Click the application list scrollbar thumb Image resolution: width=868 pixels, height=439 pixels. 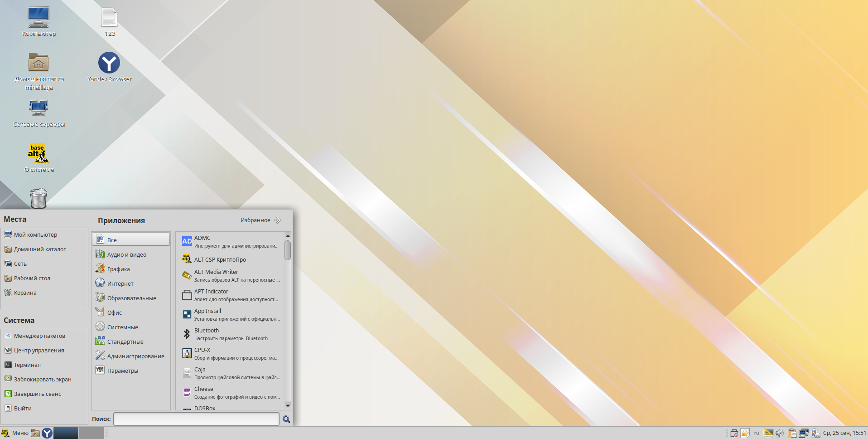[x=288, y=250]
